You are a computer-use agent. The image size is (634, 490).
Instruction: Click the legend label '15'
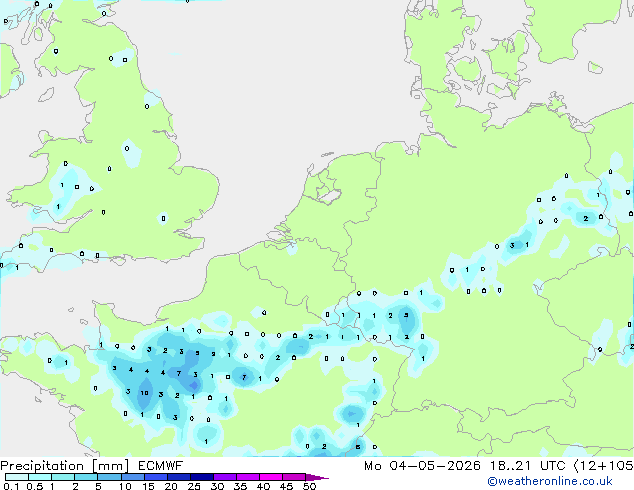(x=148, y=486)
